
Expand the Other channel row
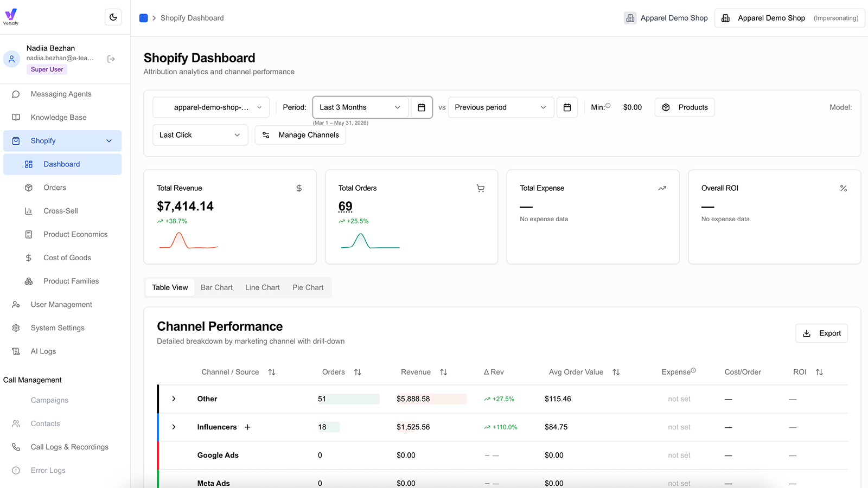pyautogui.click(x=174, y=399)
